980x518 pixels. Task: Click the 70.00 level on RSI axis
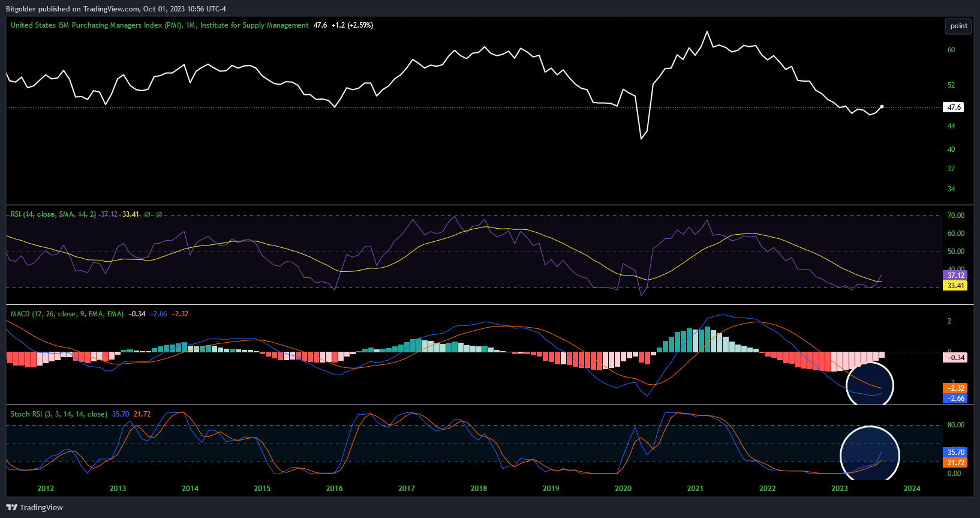point(956,215)
